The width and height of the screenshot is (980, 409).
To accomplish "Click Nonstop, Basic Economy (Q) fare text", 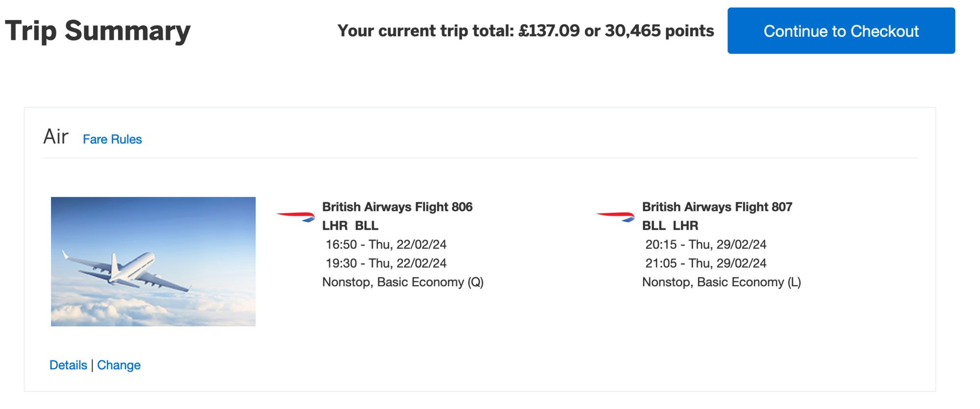I will [403, 282].
